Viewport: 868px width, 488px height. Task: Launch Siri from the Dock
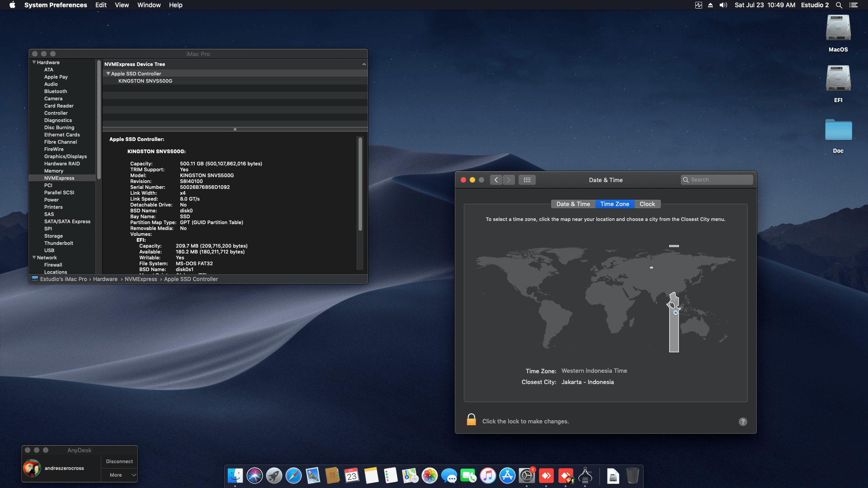[255, 475]
